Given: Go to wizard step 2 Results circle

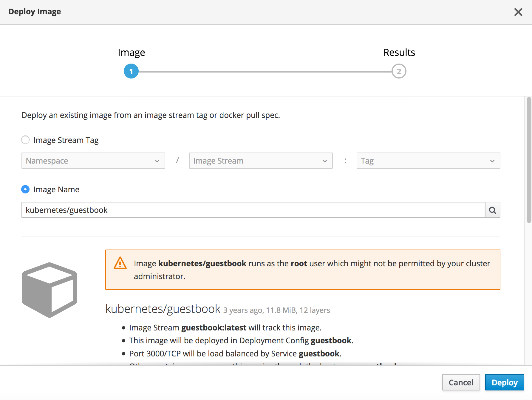Looking at the screenshot, I should click(399, 71).
